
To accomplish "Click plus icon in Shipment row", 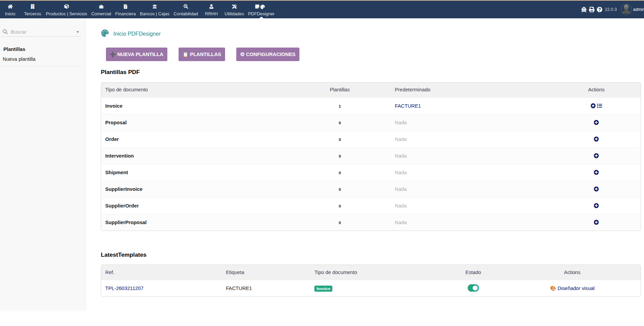I will 596,173.
